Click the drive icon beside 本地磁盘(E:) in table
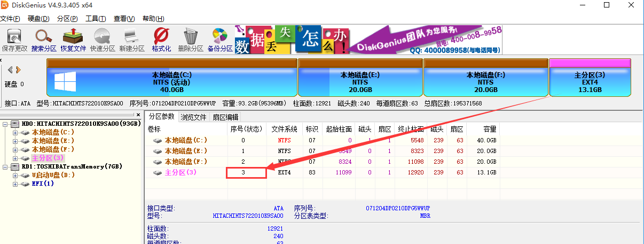 158,151
